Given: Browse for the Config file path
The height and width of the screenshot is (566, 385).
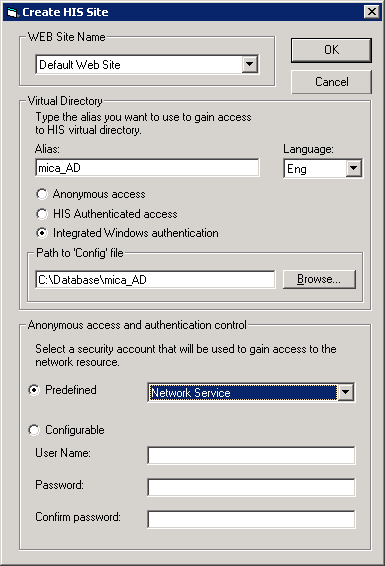Looking at the screenshot, I should pyautogui.click(x=319, y=279).
